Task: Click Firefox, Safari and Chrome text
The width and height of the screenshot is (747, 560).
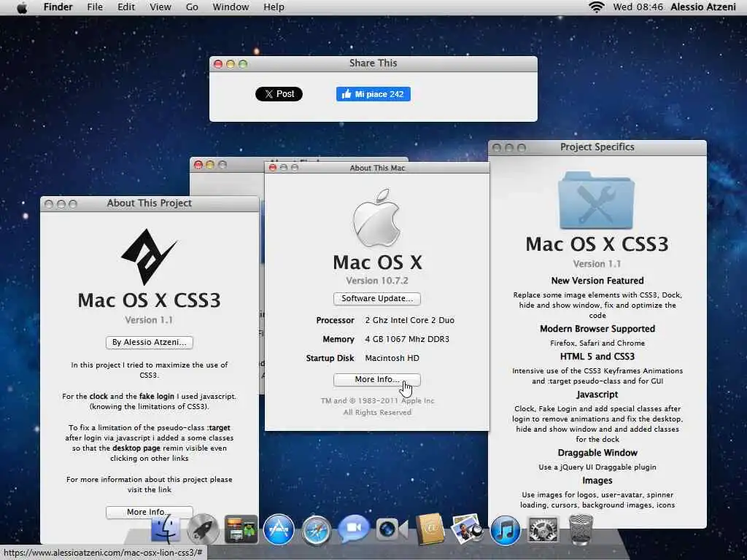Action: click(597, 343)
